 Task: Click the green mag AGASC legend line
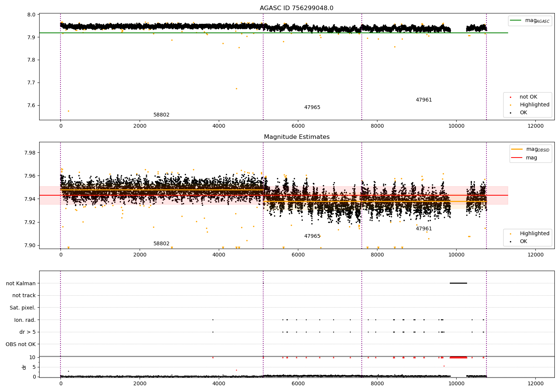pyautogui.click(x=516, y=21)
